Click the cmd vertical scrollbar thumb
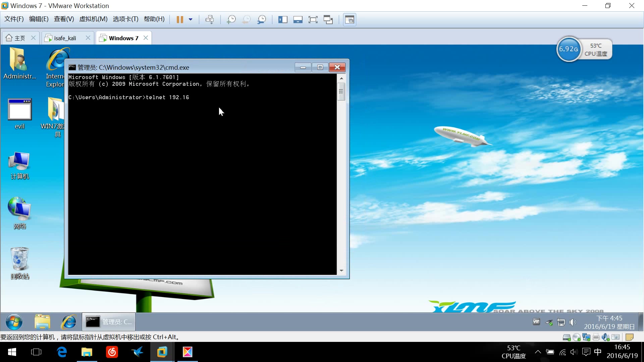The width and height of the screenshot is (644, 362). tap(341, 92)
